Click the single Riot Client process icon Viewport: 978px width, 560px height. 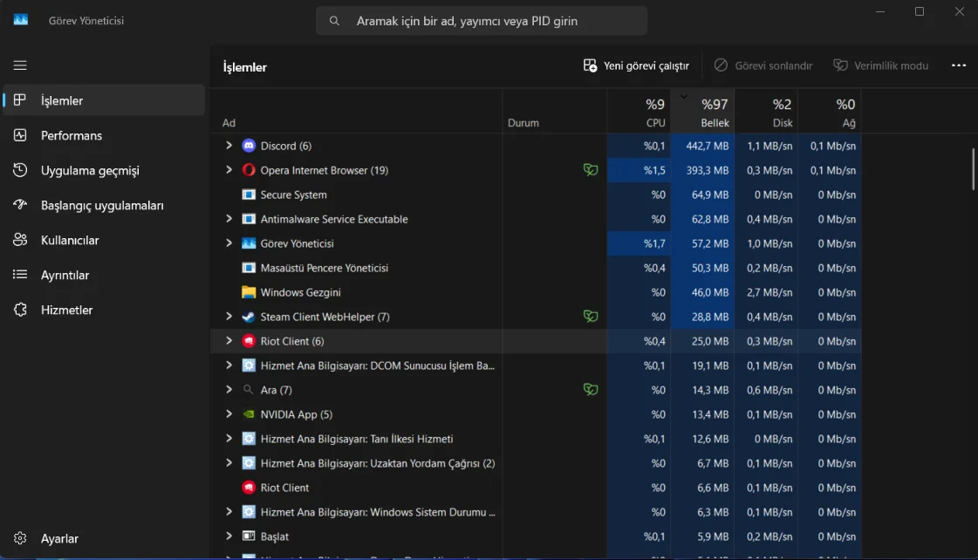pyautogui.click(x=249, y=488)
